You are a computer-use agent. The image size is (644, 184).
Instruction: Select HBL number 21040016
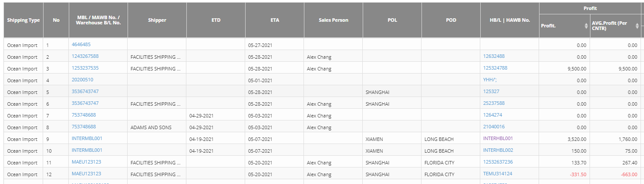tap(494, 127)
